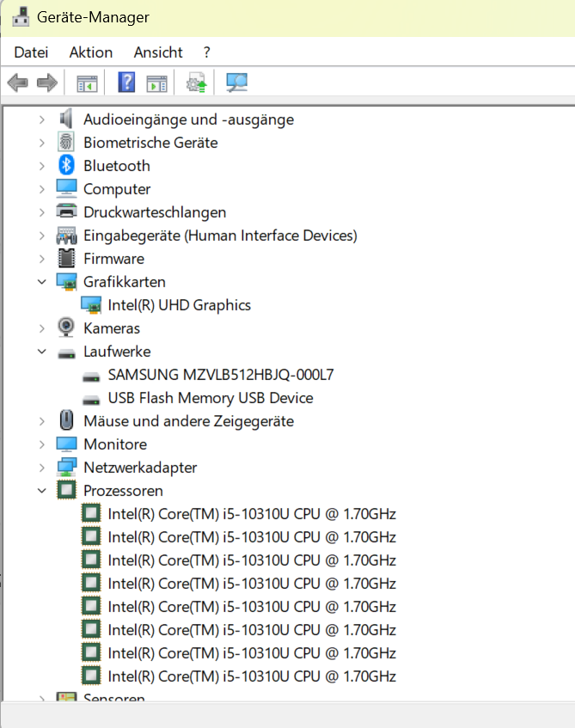Click the monitor icon beside Computer
Image resolution: width=575 pixels, height=728 pixels.
coord(66,188)
